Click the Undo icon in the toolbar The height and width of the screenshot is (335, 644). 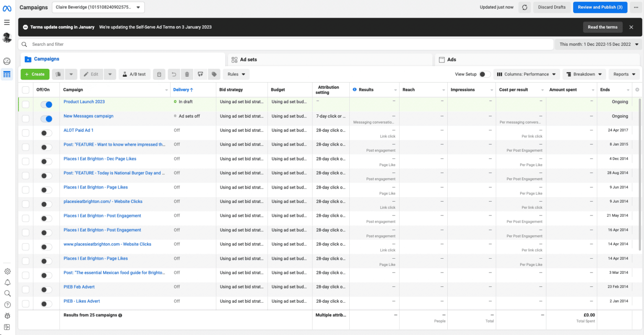coord(174,74)
